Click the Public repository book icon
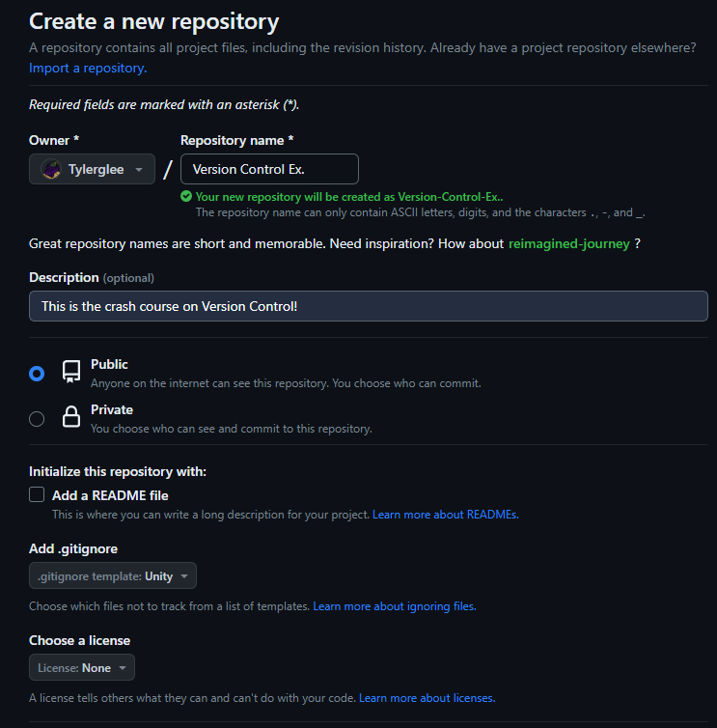 [71, 372]
